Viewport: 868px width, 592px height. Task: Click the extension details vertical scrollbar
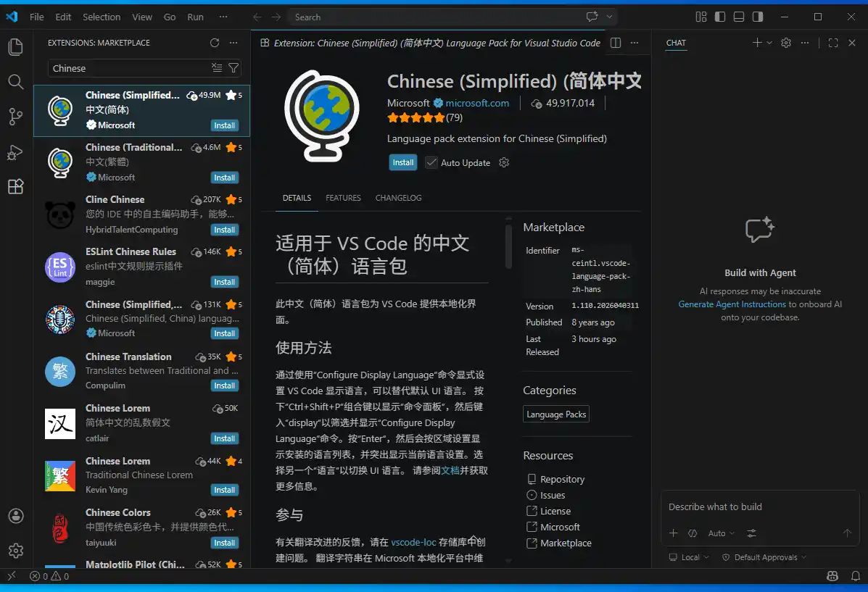pos(508,247)
